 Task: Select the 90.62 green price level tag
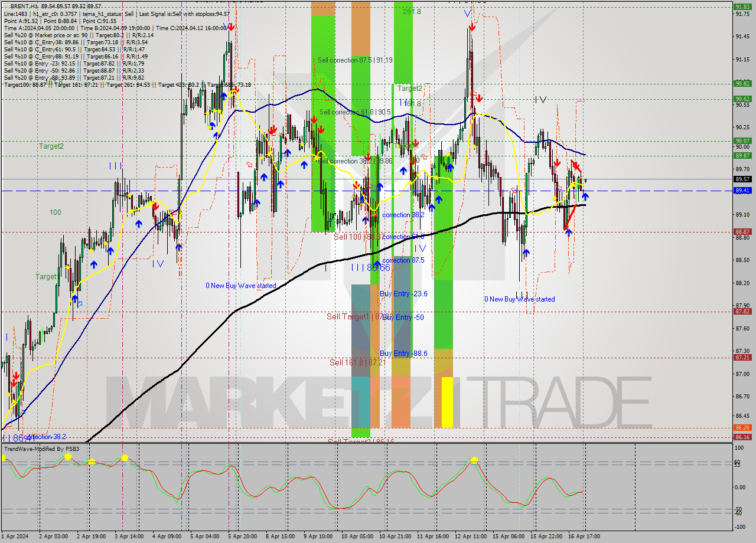pyautogui.click(x=742, y=99)
